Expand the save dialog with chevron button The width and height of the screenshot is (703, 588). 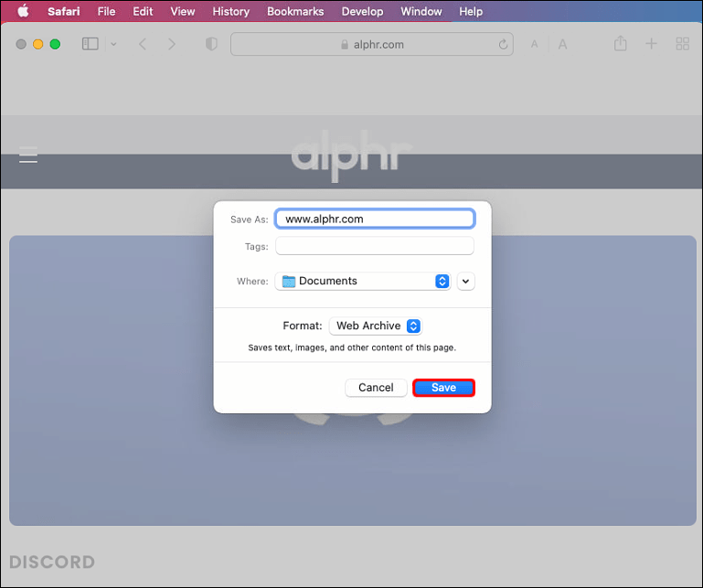(466, 282)
